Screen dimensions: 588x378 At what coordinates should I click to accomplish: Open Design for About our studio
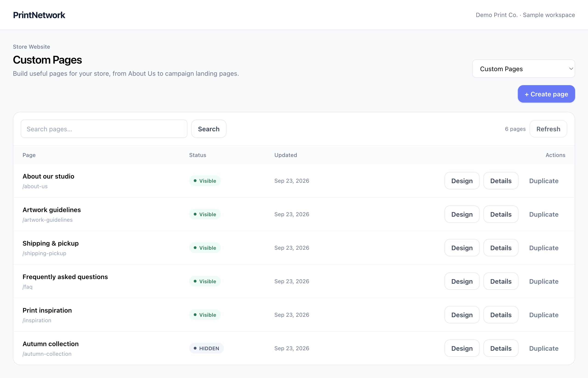(x=462, y=181)
